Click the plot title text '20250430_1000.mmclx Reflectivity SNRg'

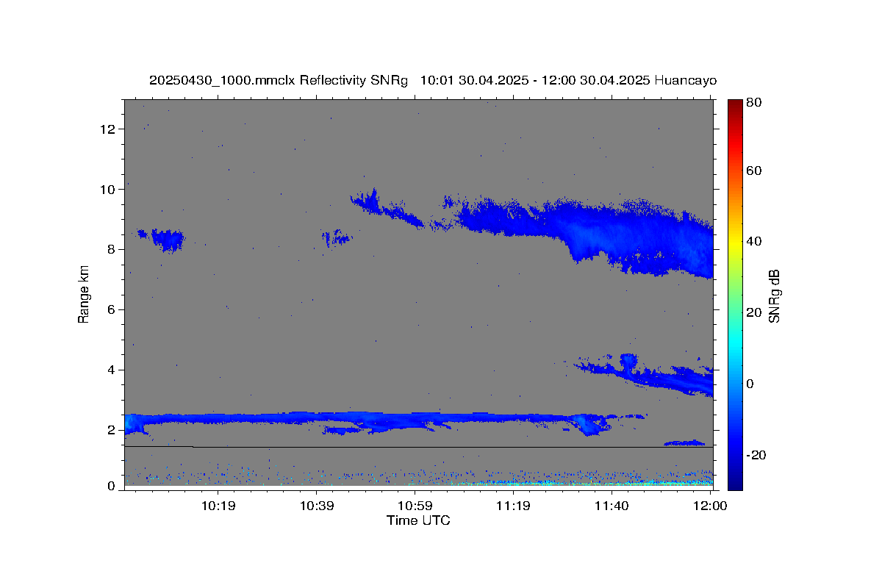(278, 81)
